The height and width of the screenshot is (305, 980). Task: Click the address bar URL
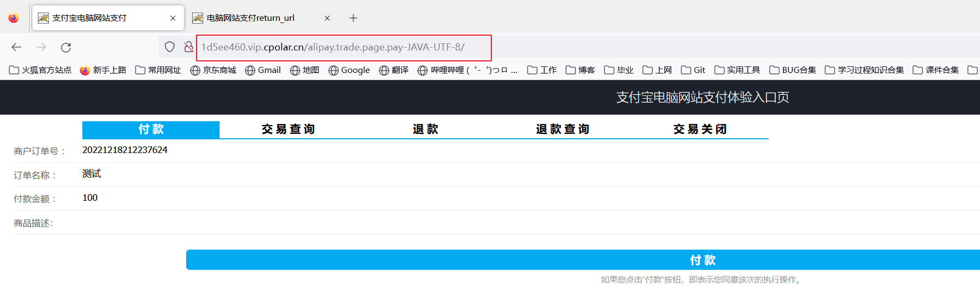[333, 47]
